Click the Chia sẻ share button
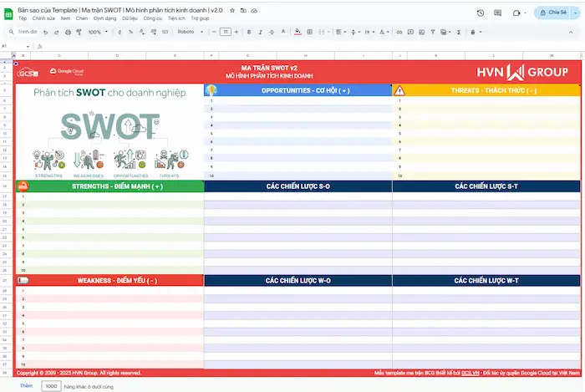 pos(555,13)
